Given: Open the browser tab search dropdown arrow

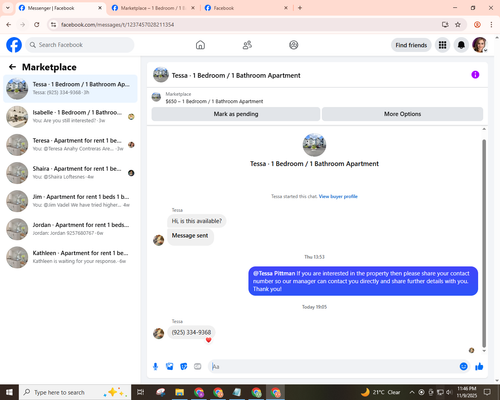Looking at the screenshot, I should pos(8,8).
